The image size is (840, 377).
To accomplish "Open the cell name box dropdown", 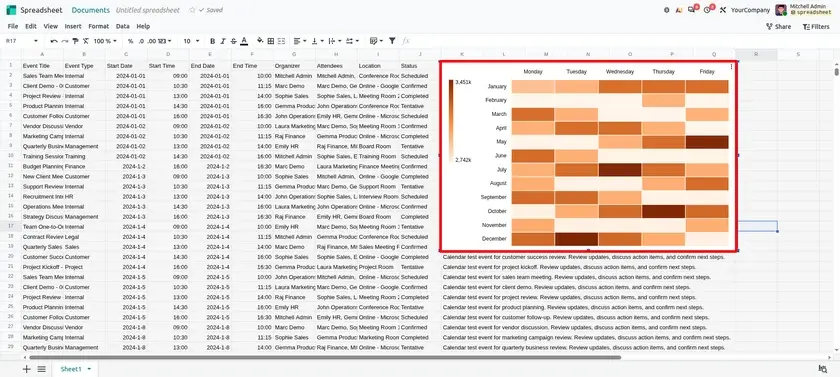I will [35, 41].
